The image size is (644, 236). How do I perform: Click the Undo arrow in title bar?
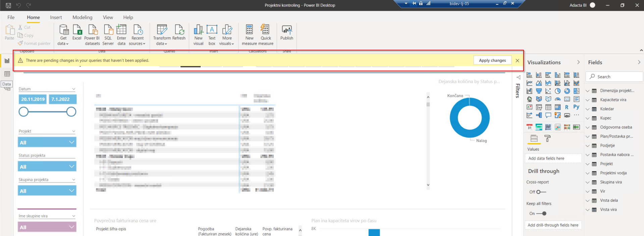(18, 5)
